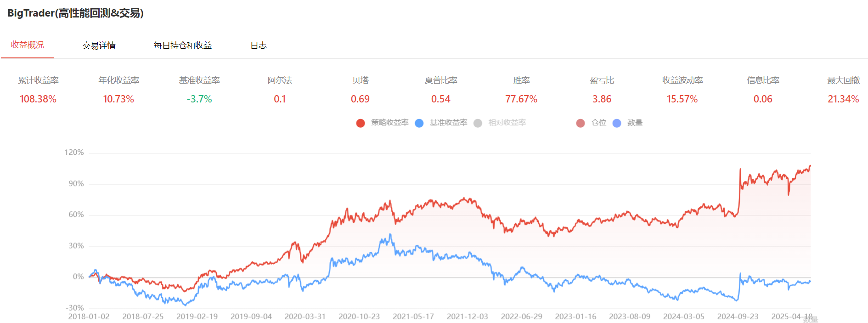Hide the 仓位 series via its label
This screenshot has height=323, width=868.
[x=599, y=123]
